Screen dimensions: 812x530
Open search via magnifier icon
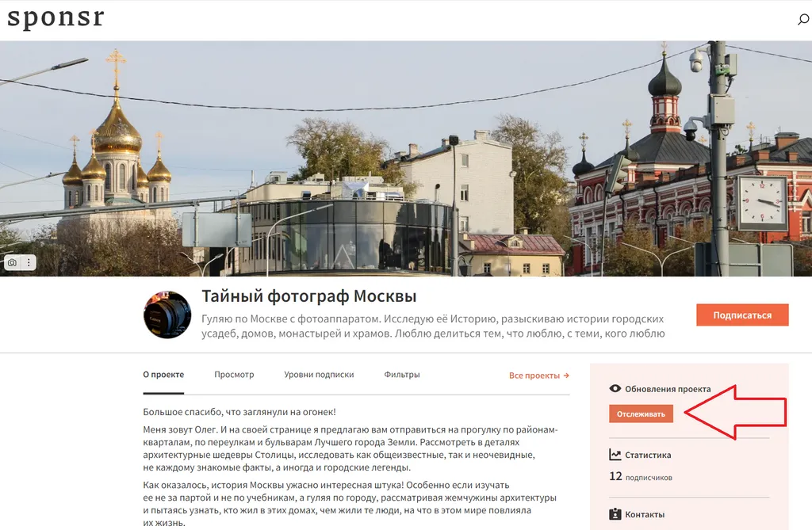(x=803, y=20)
